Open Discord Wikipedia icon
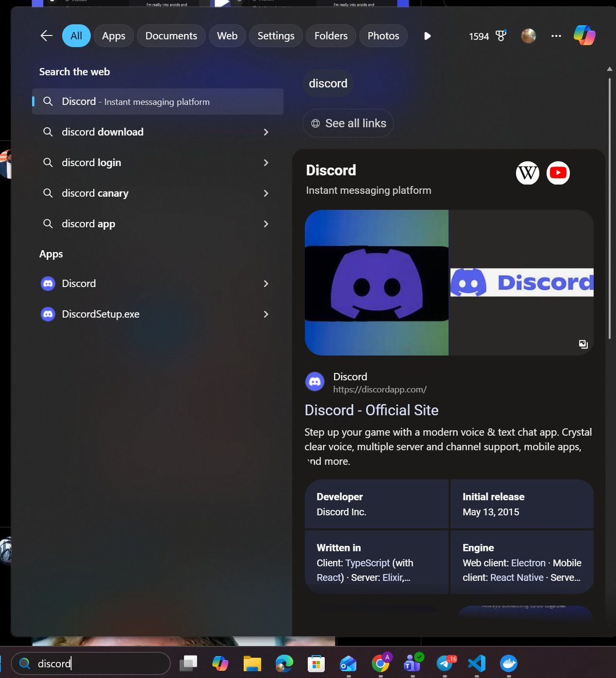Viewport: 616px width, 678px height. [x=527, y=173]
